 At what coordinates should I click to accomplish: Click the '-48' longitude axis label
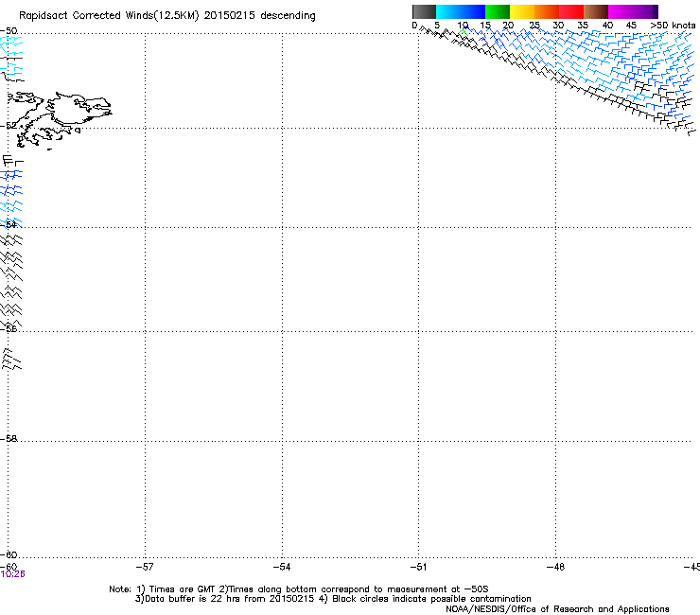coord(555,567)
